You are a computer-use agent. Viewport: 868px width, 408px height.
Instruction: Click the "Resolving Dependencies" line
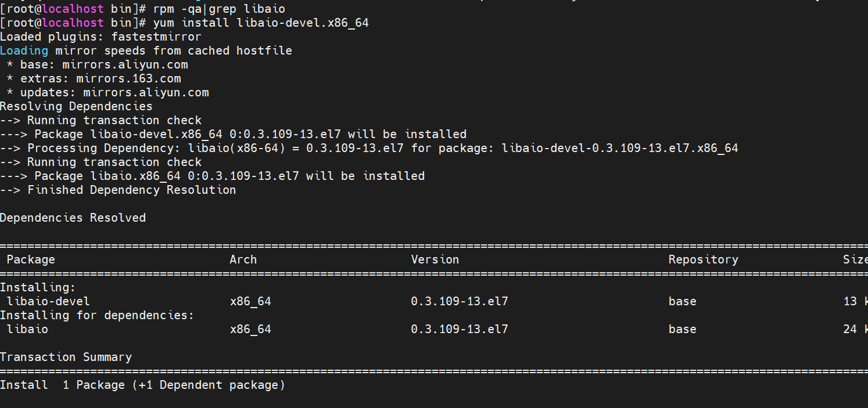(x=76, y=106)
